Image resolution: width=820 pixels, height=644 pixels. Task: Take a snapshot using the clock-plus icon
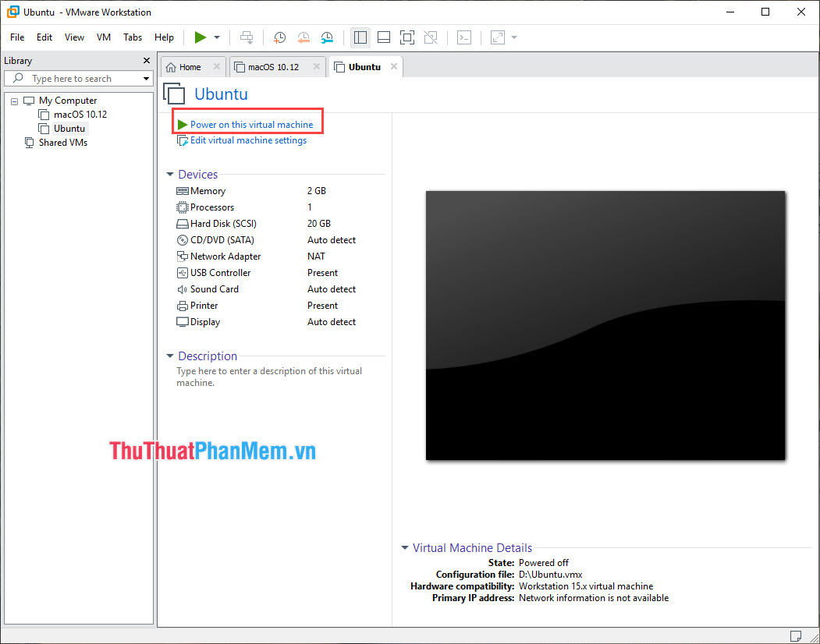coord(280,37)
